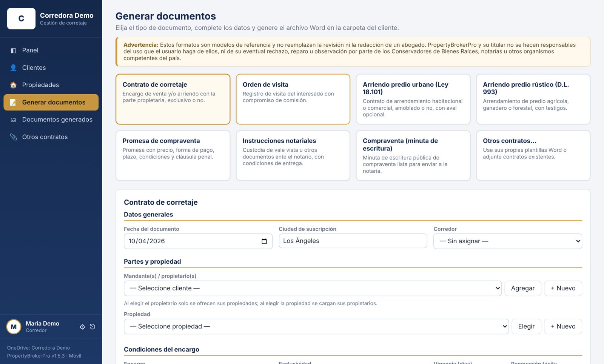Click the Condiciones del encargo heading
This screenshot has width=604, height=364.
[x=162, y=350]
